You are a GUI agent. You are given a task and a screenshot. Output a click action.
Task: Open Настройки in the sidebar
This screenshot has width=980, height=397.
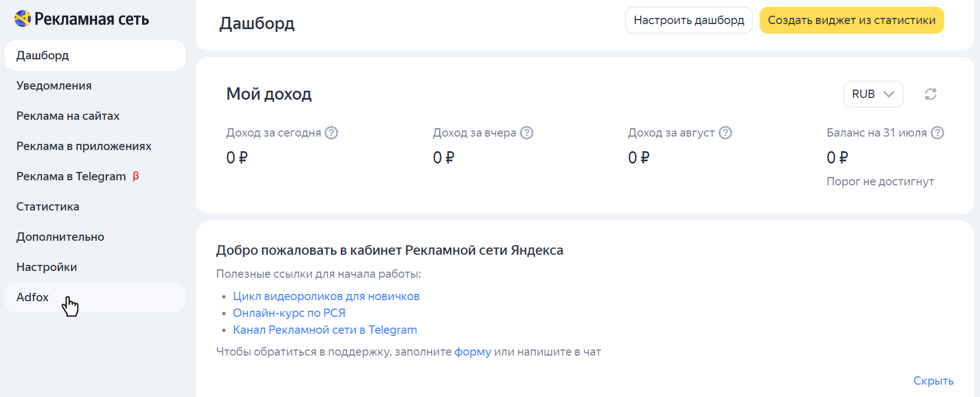95,267
